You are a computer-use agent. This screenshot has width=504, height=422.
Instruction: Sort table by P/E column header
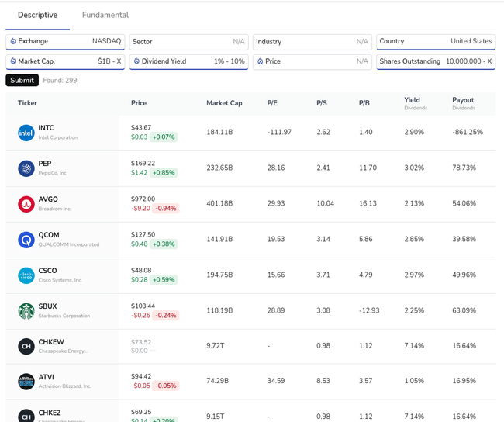(272, 103)
